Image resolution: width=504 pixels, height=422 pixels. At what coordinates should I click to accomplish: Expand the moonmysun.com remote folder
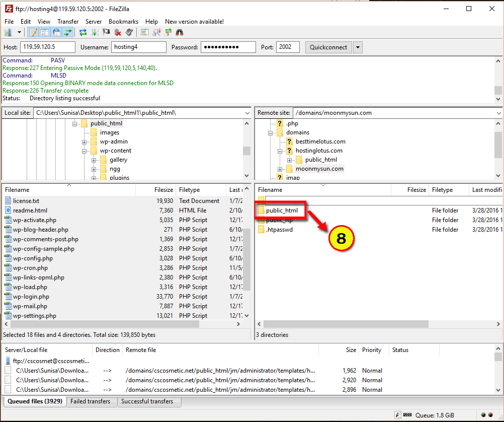point(280,169)
